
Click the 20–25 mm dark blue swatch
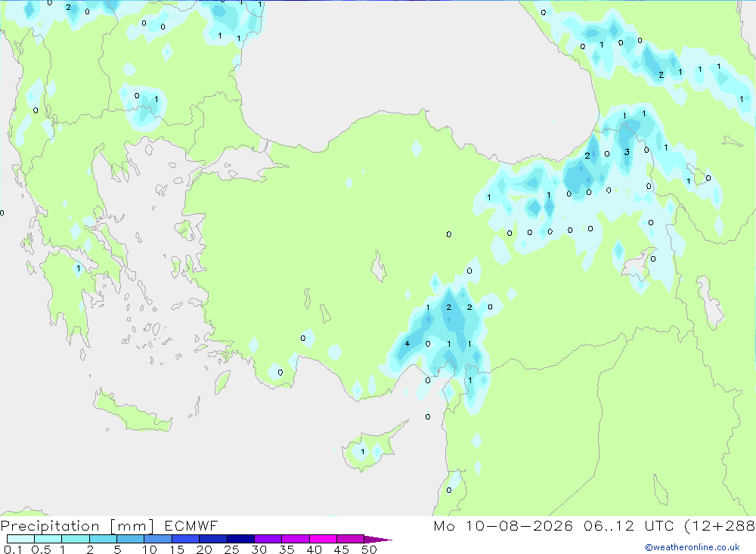click(x=213, y=539)
